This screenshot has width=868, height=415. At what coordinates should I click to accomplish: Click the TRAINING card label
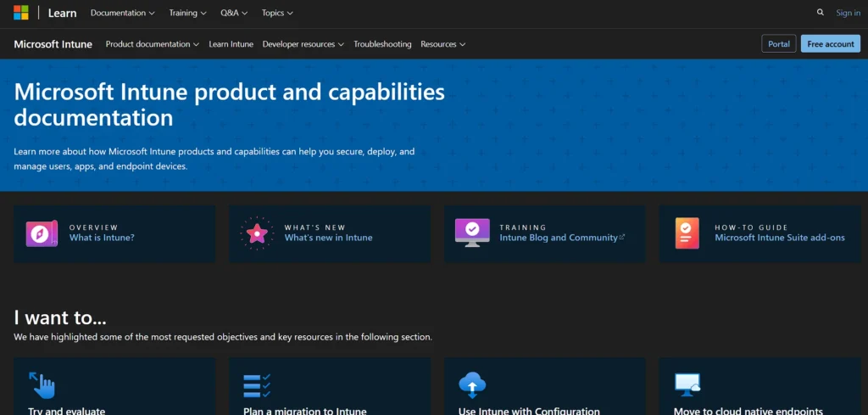(522, 227)
